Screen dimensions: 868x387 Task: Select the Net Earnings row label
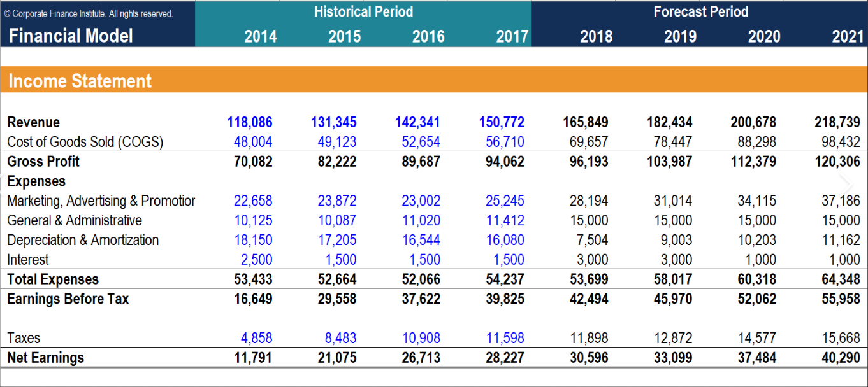pyautogui.click(x=45, y=358)
